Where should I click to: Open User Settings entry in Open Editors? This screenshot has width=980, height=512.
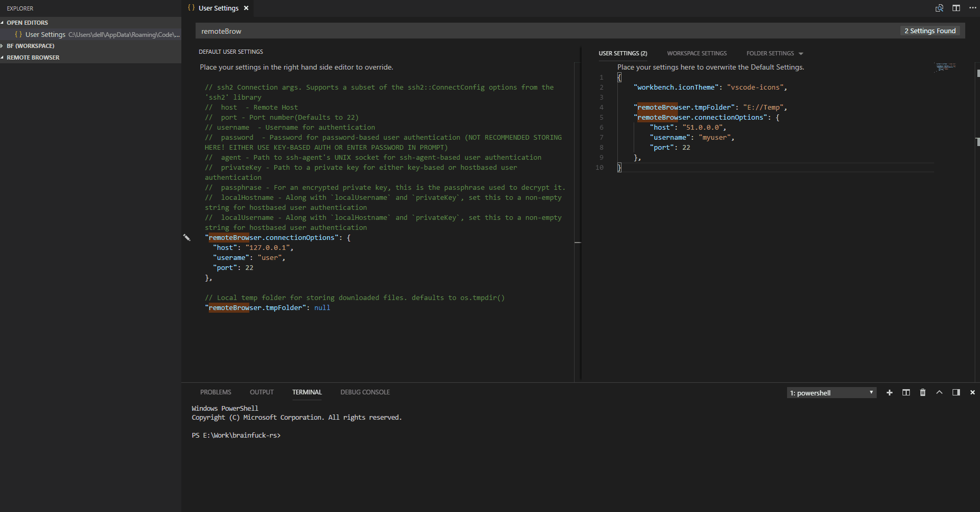point(91,34)
